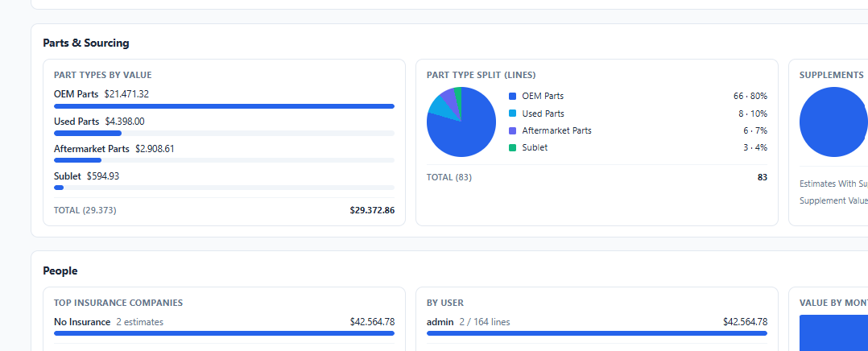Click the OEM Parts value progress bar
The width and height of the screenshot is (868, 351).
[224, 106]
